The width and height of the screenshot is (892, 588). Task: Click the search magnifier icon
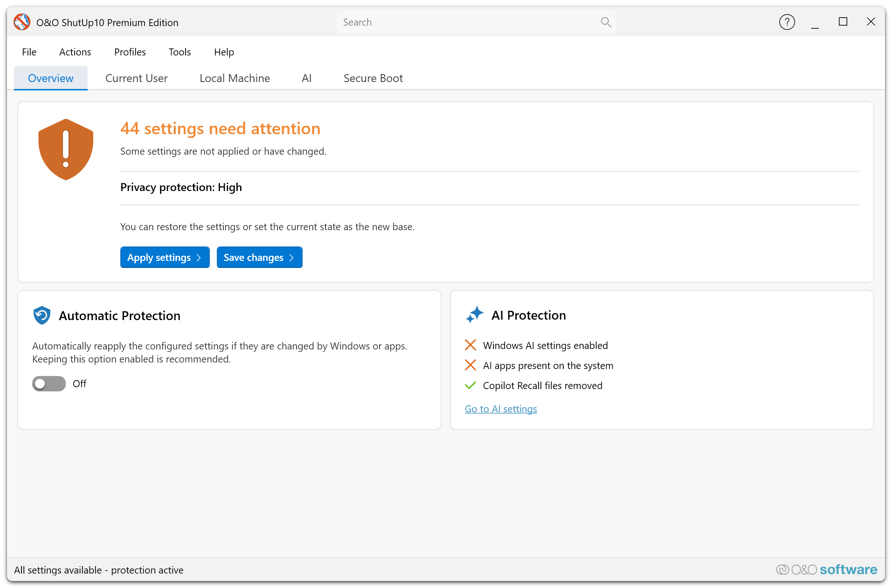[x=606, y=22]
